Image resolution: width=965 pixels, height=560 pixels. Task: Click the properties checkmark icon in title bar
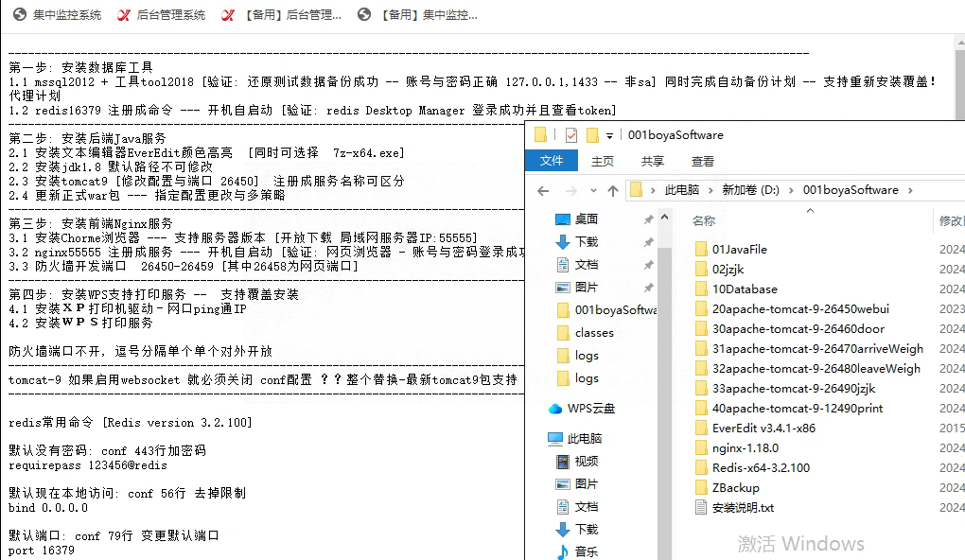coord(571,134)
